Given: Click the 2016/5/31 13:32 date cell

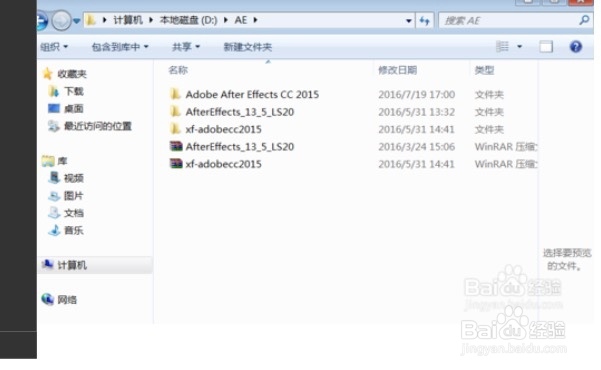Looking at the screenshot, I should (417, 112).
